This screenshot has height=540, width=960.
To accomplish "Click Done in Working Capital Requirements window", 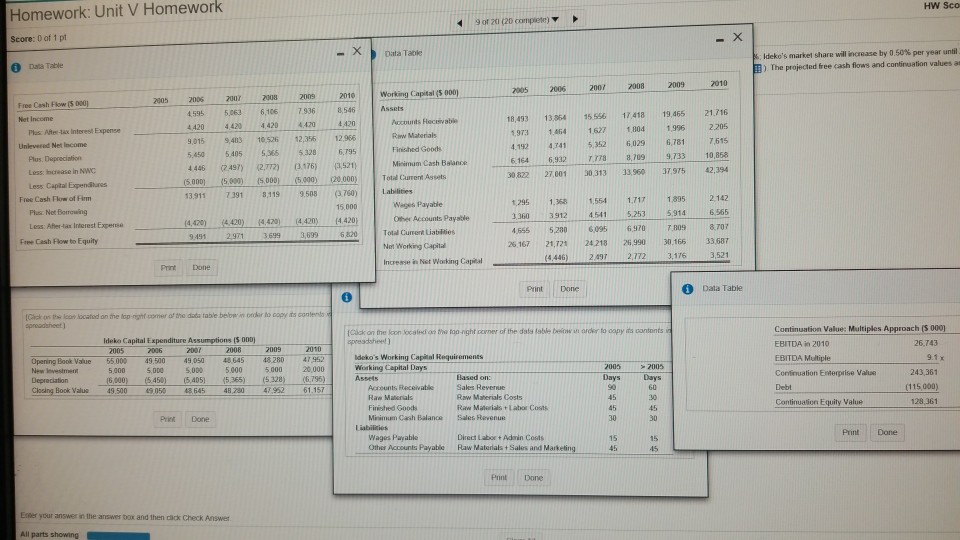I will pos(533,478).
